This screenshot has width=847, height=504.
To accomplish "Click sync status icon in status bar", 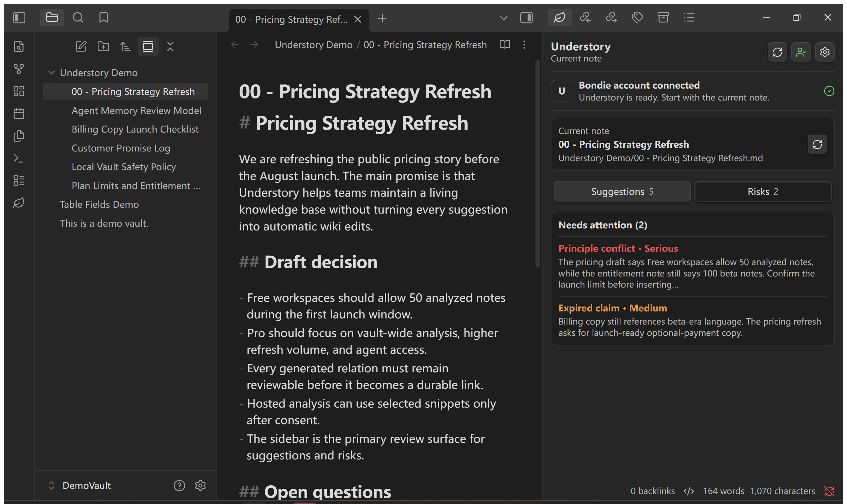I will [829, 491].
